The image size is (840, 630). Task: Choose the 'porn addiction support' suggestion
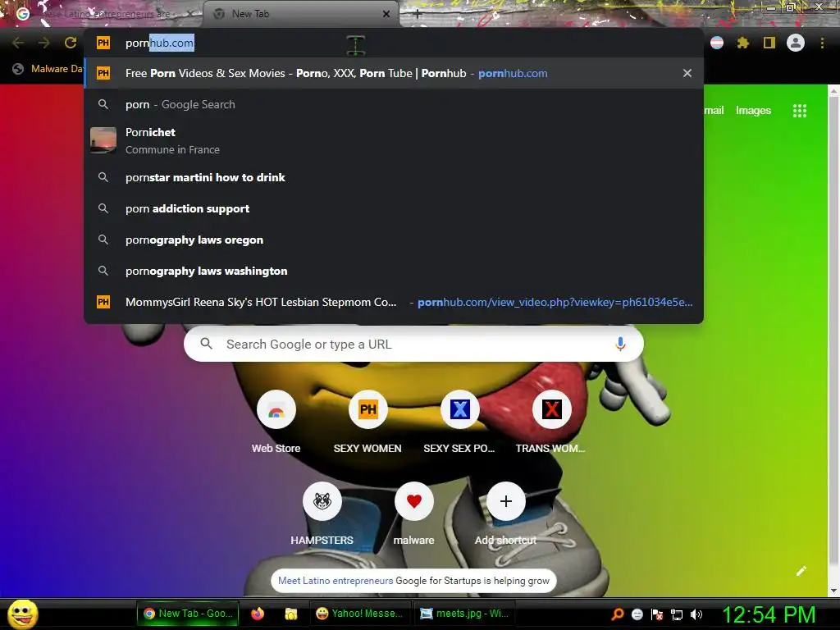pyautogui.click(x=394, y=208)
